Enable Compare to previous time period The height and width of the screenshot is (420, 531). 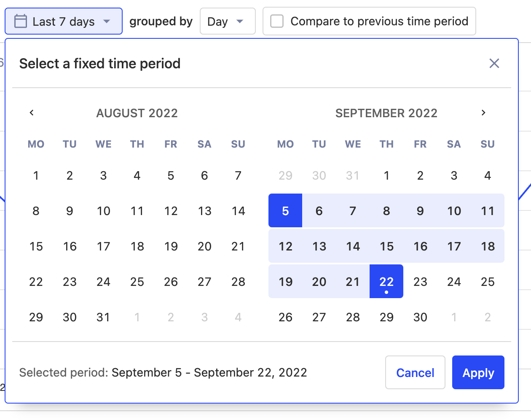click(x=276, y=21)
